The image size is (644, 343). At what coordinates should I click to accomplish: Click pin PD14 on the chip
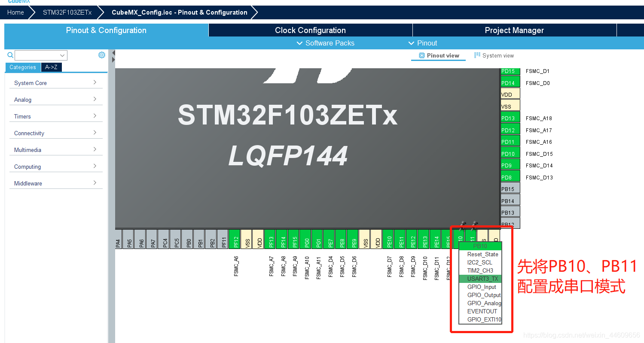click(x=510, y=82)
